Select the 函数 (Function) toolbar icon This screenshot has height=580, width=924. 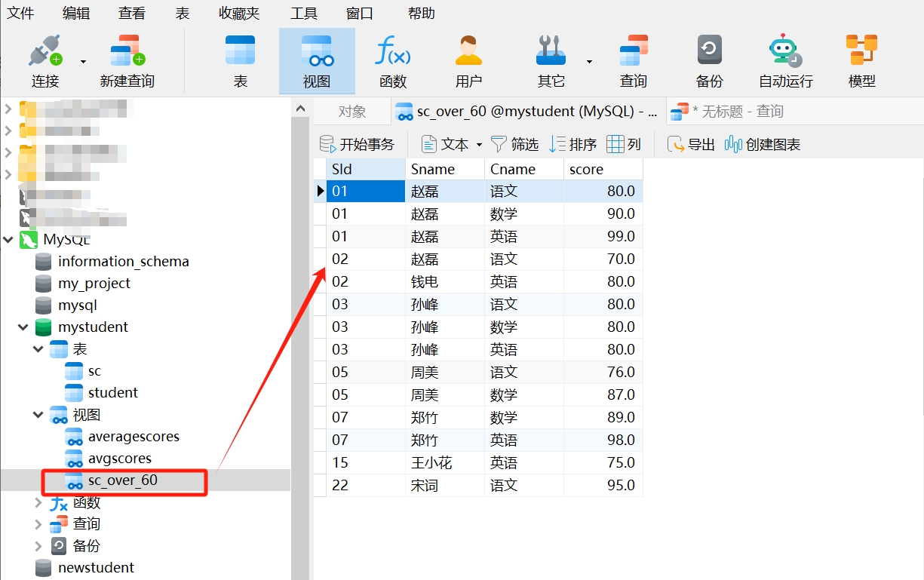[x=393, y=61]
